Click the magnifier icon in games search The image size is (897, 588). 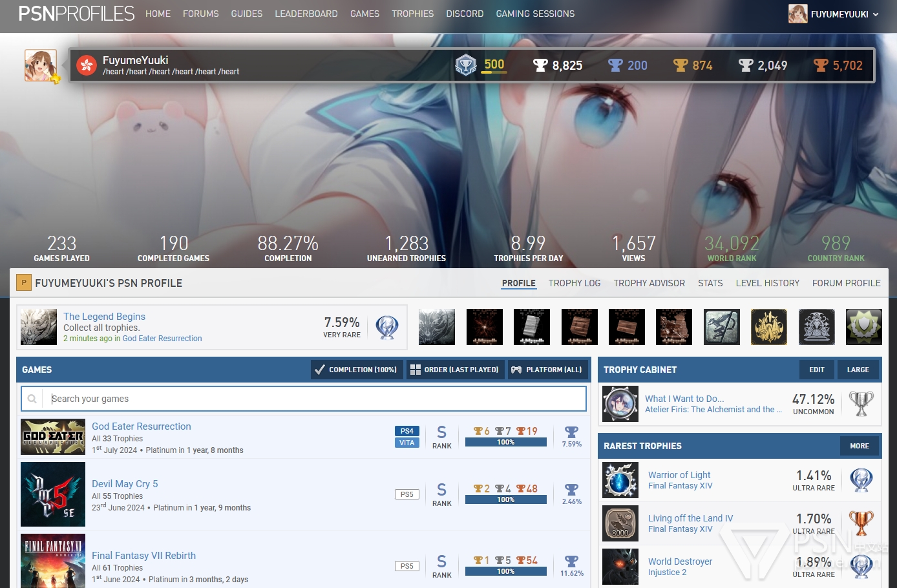coord(32,399)
